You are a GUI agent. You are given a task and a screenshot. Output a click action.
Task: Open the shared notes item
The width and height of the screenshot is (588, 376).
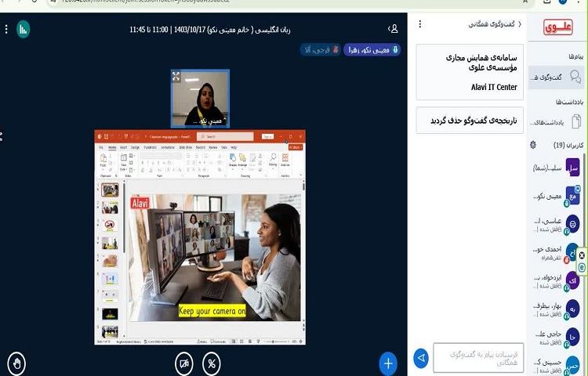(558, 121)
